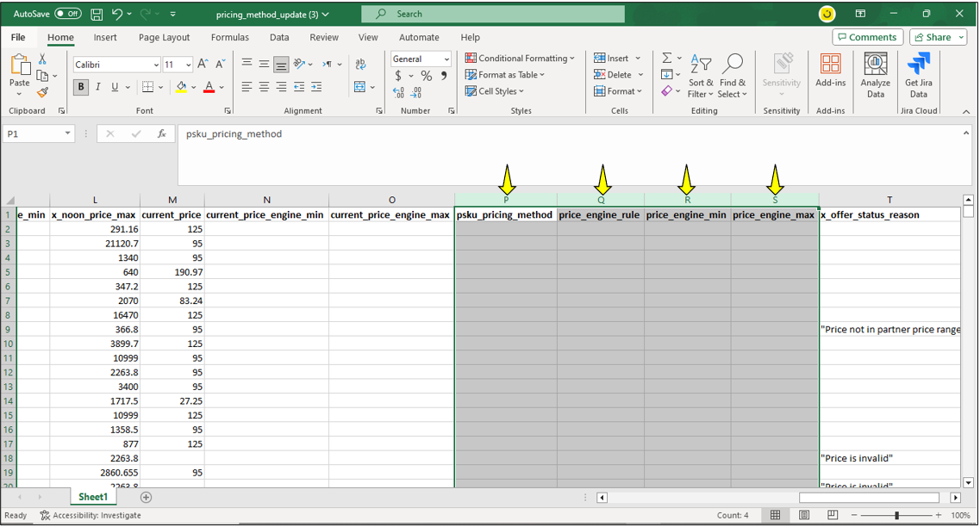The image size is (980, 527).
Task: Click the Insert Function fx icon
Action: [x=161, y=133]
